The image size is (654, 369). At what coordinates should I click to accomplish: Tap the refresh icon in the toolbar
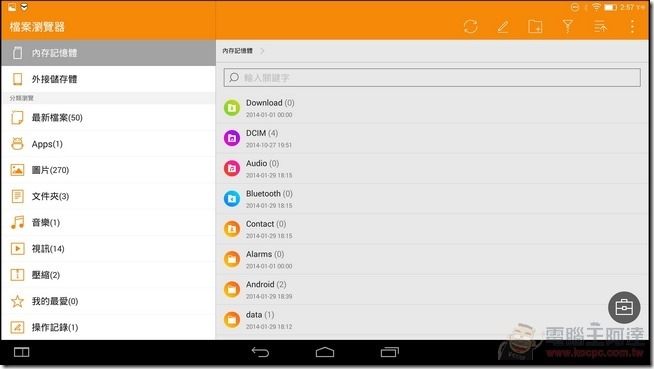pyautogui.click(x=470, y=27)
